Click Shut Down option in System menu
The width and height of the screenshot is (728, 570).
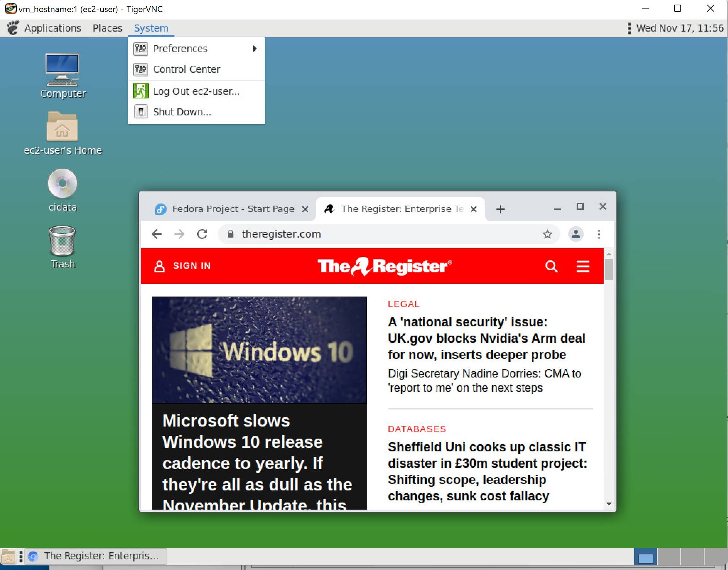182,111
